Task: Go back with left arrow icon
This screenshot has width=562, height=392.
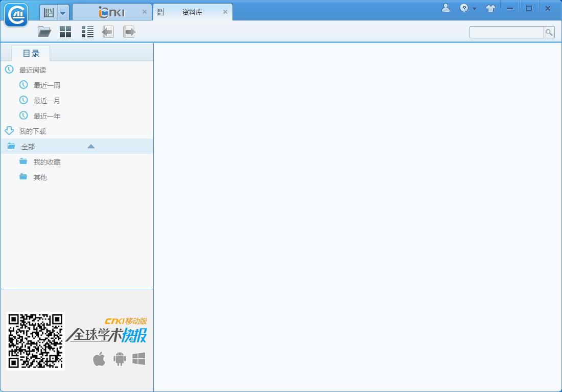Action: point(108,32)
